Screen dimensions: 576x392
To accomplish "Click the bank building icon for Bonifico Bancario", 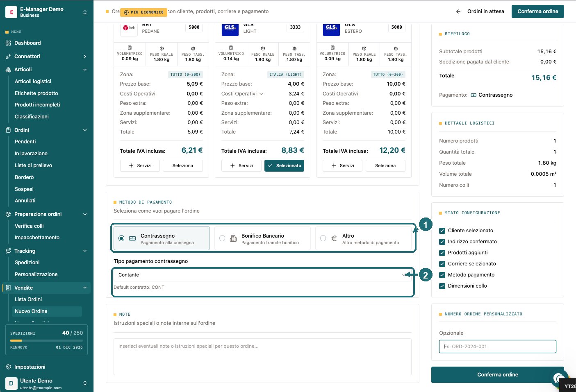I will tap(233, 238).
